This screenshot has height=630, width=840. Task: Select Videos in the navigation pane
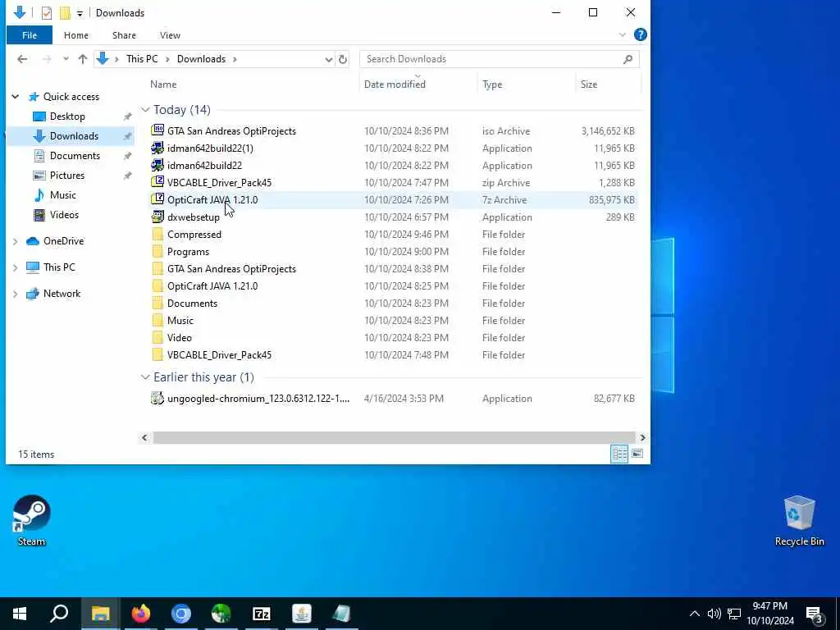(64, 215)
